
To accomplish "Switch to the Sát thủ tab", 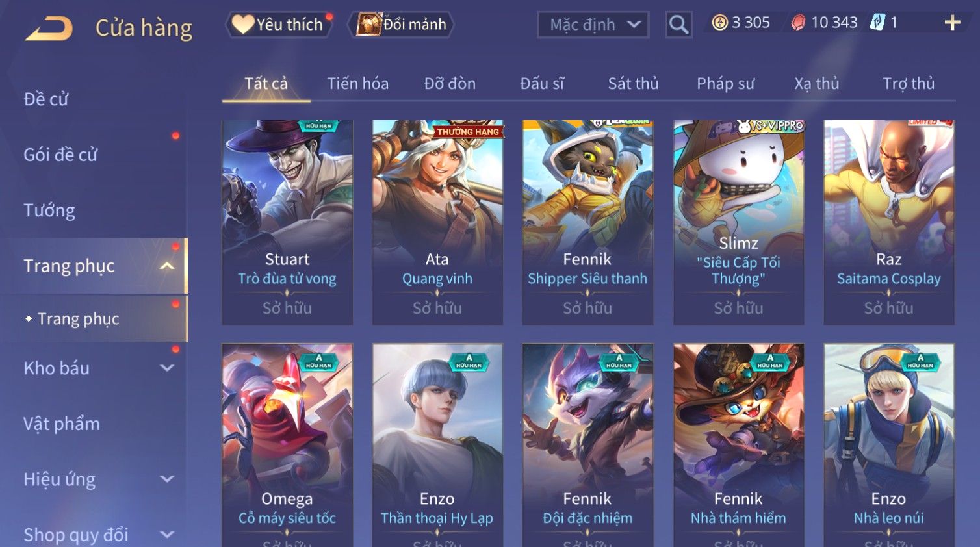I will (633, 84).
